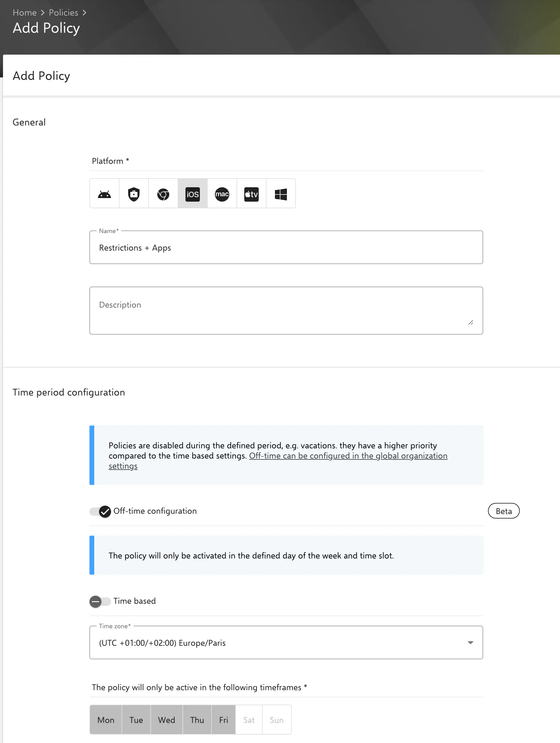The width and height of the screenshot is (560, 743).
Task: Toggle the Thu day button
Action: (x=197, y=720)
